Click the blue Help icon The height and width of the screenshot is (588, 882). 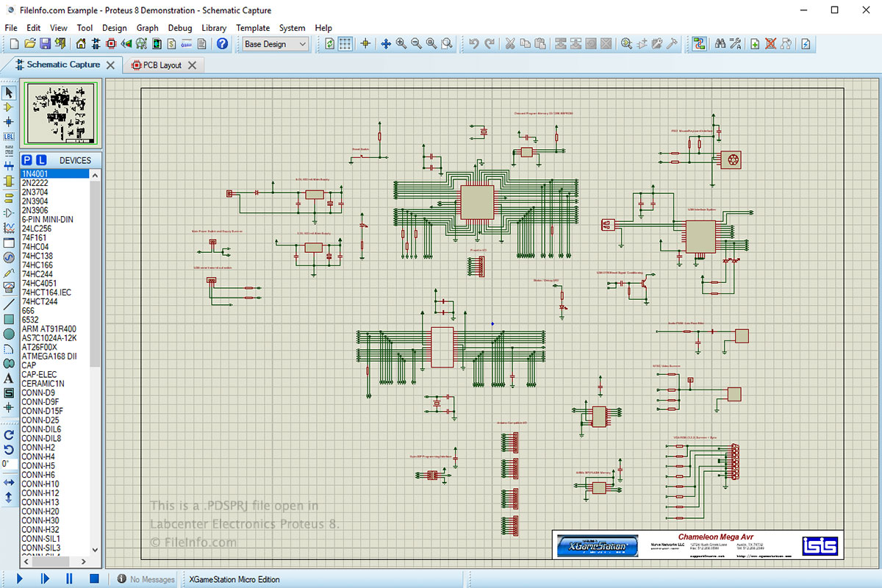(x=222, y=44)
